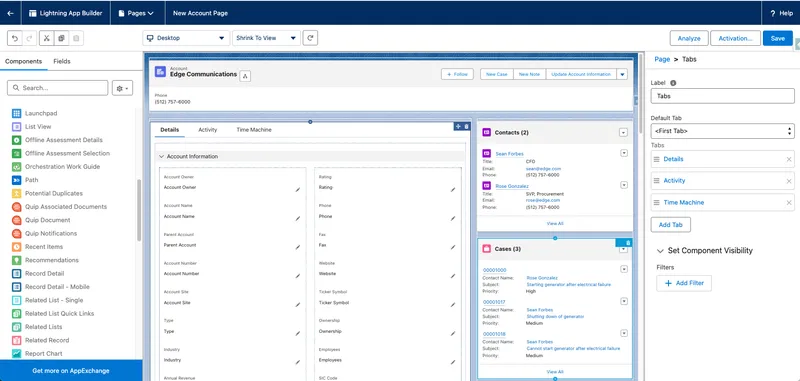Image resolution: width=800 pixels, height=381 pixels.
Task: Open the case 00001000 row menu
Action: pyautogui.click(x=623, y=269)
